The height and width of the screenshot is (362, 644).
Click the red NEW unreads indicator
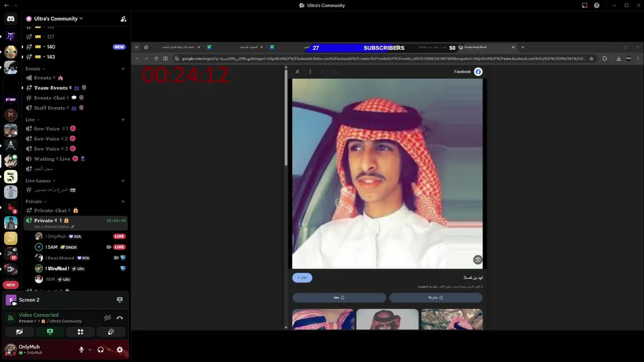11,285
